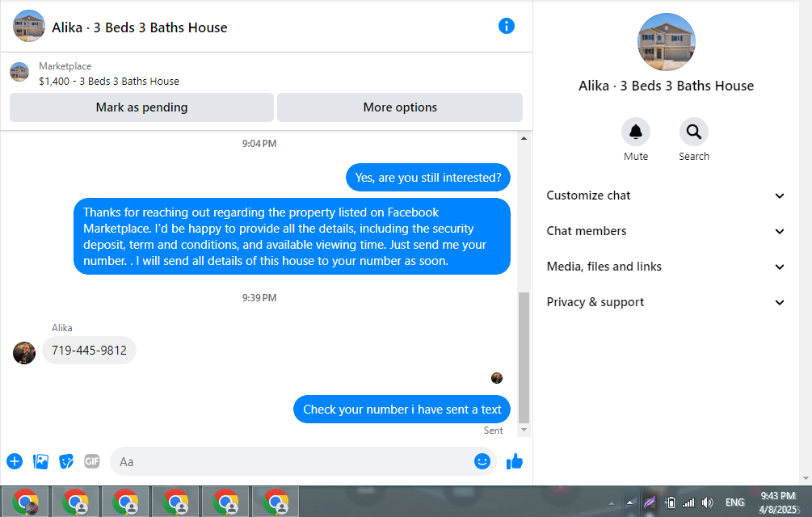Open the volume icon in system tray
The height and width of the screenshot is (517, 812).
coord(708,502)
